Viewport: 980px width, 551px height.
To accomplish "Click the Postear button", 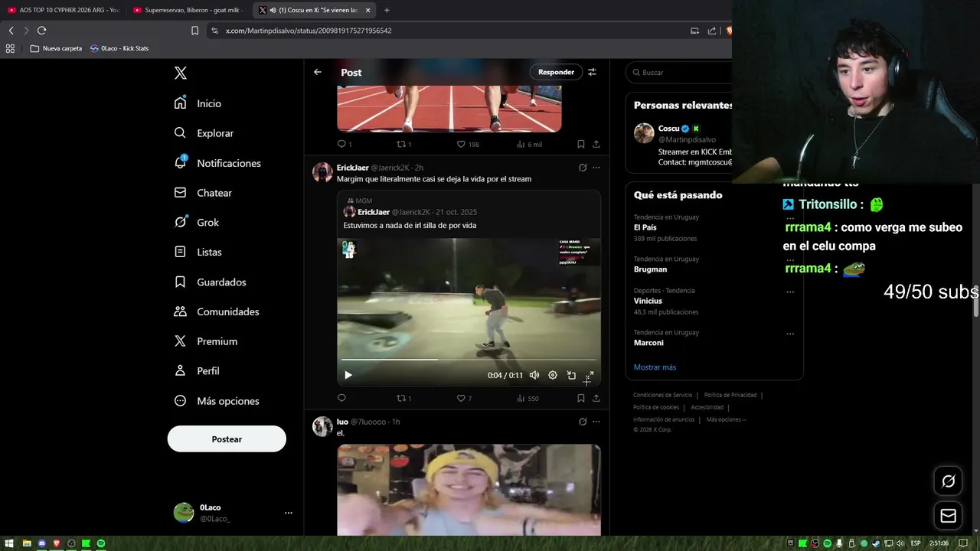I will click(227, 439).
